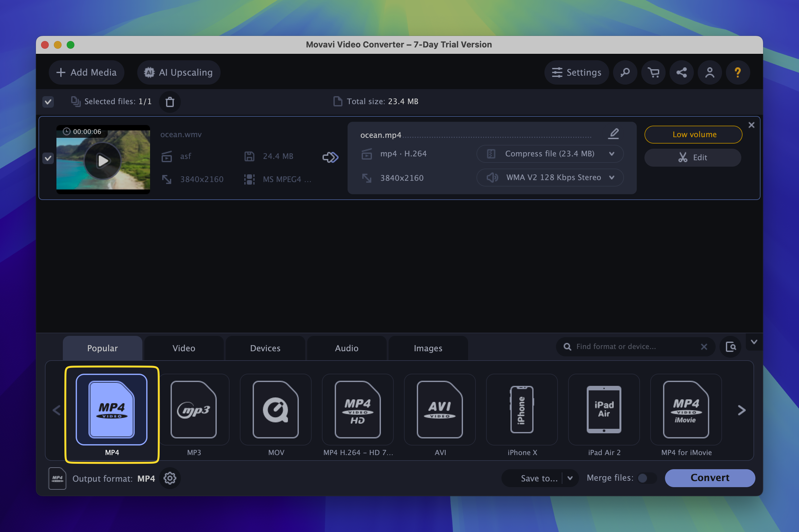
Task: Click the MP4 output format file icon
Action: (57, 478)
